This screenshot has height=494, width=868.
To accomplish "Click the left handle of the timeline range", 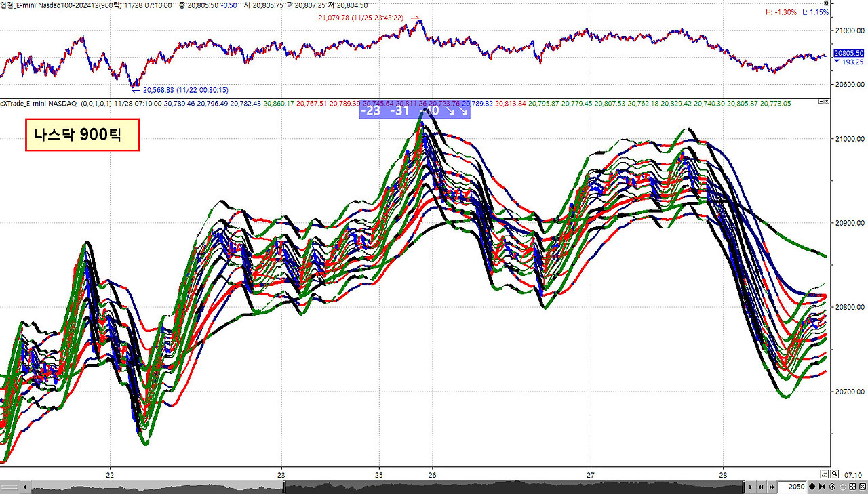I will pyautogui.click(x=284, y=487).
